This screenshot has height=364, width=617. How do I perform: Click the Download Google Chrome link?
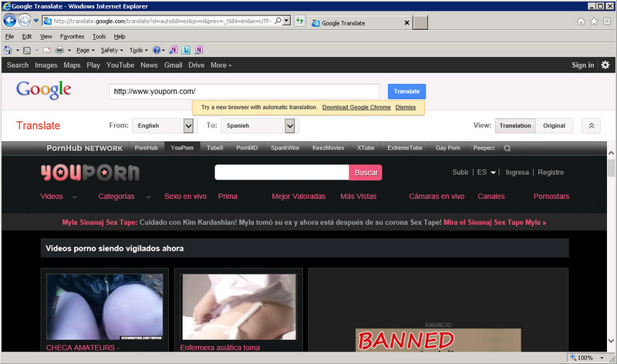(x=356, y=107)
